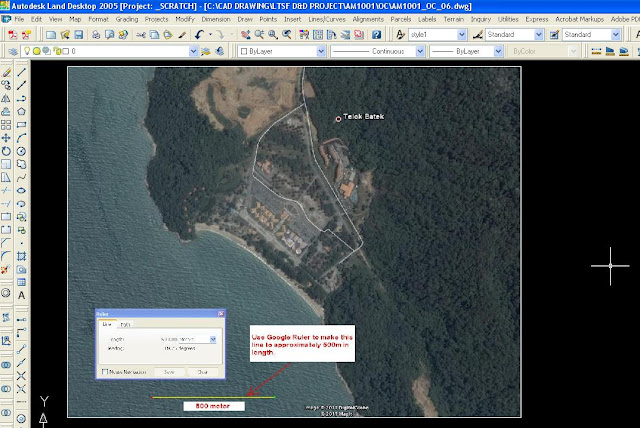Click the Plot printer icon
This screenshot has height=428, width=640.
96,35
